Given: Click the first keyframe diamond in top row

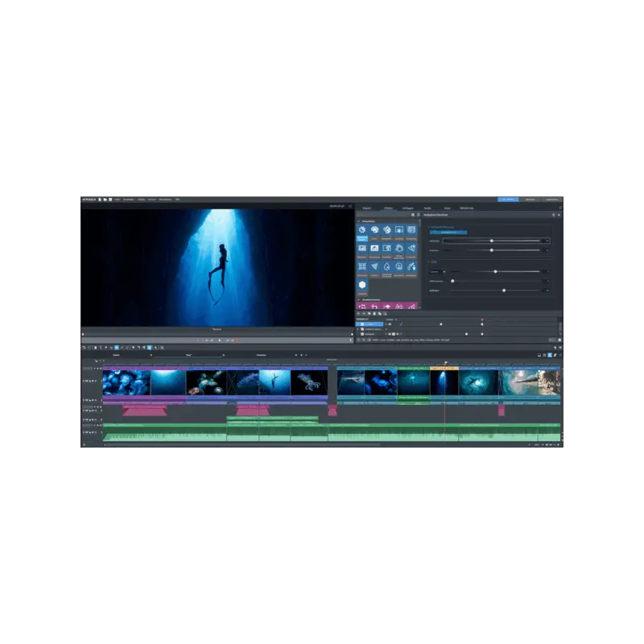Looking at the screenshot, I should tap(441, 324).
